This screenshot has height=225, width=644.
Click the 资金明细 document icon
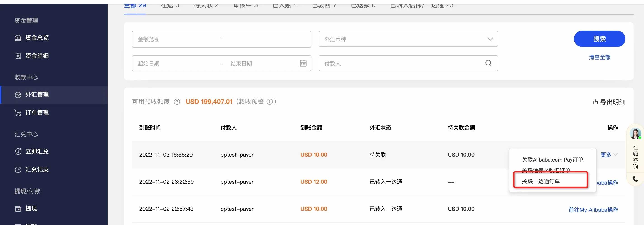(18, 56)
